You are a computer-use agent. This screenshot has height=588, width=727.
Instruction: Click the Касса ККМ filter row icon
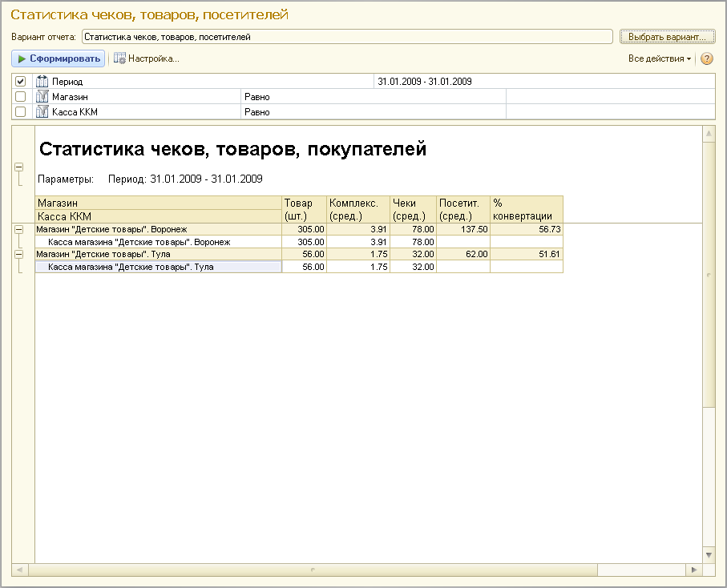(42, 112)
